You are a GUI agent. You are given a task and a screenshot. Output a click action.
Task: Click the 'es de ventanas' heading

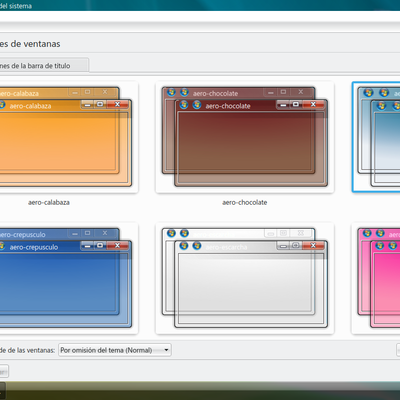coord(30,44)
